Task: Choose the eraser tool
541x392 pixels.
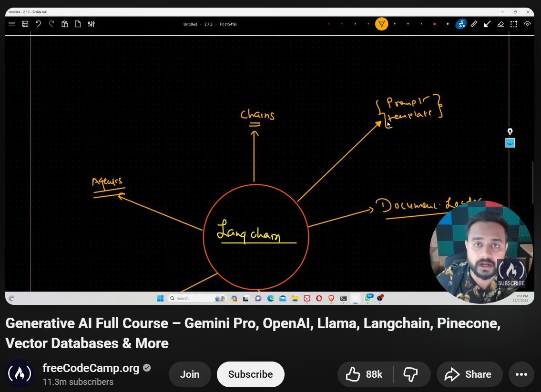Action: point(500,24)
